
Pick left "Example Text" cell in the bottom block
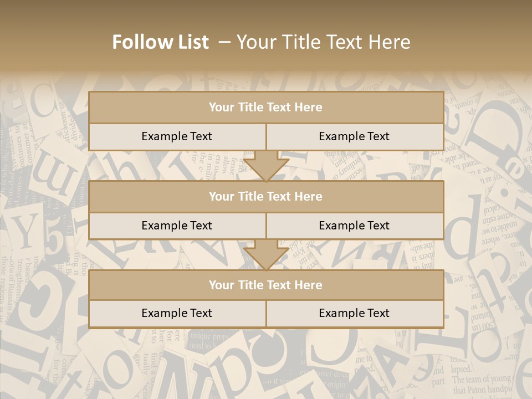click(177, 313)
